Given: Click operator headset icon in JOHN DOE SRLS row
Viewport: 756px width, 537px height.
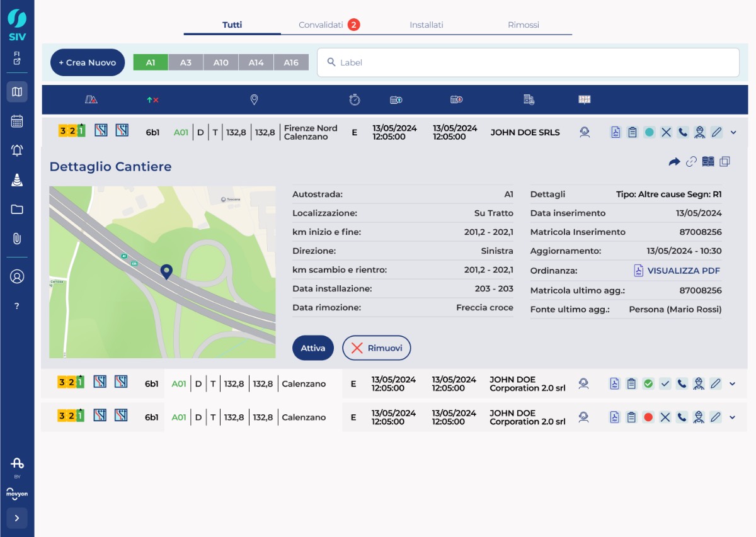Looking at the screenshot, I should click(x=585, y=132).
